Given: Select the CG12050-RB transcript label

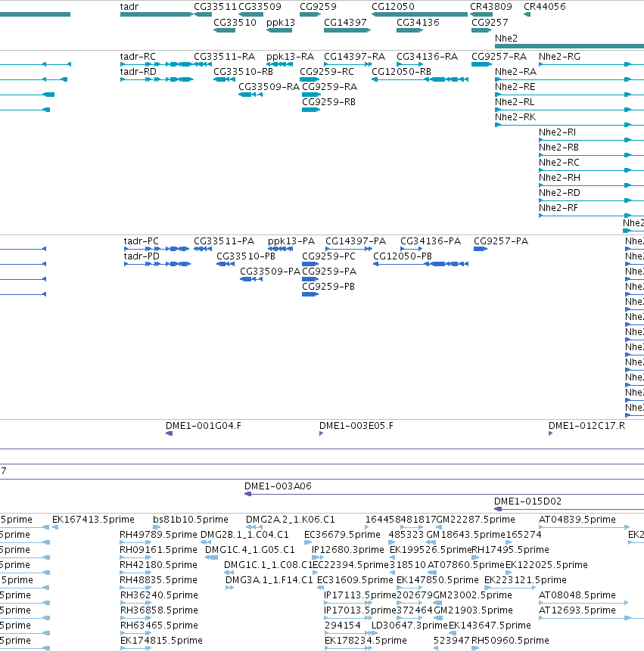Looking at the screenshot, I should pos(401,72).
